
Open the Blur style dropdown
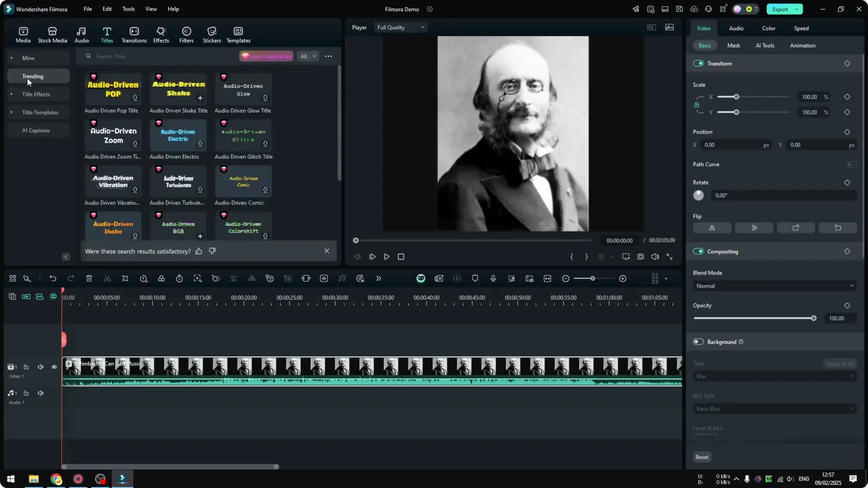click(774, 408)
